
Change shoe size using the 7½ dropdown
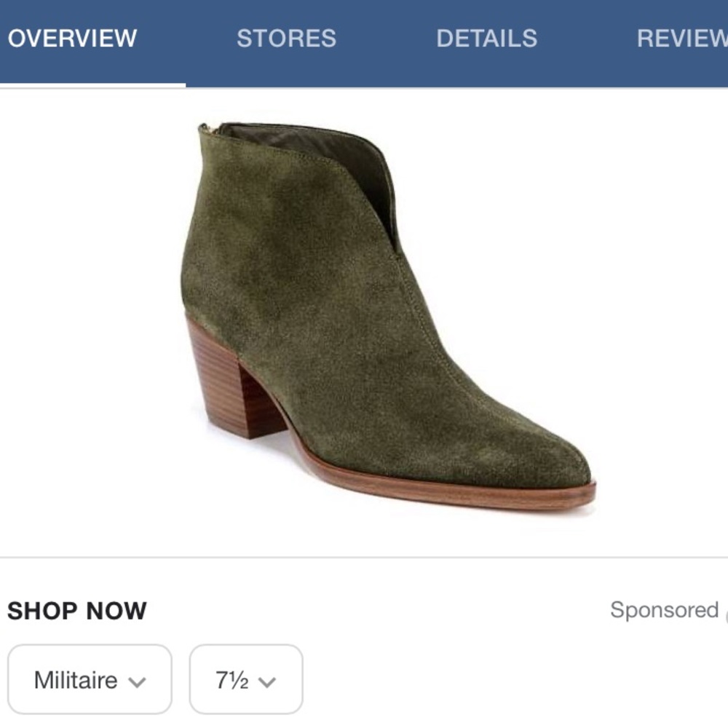click(x=245, y=679)
